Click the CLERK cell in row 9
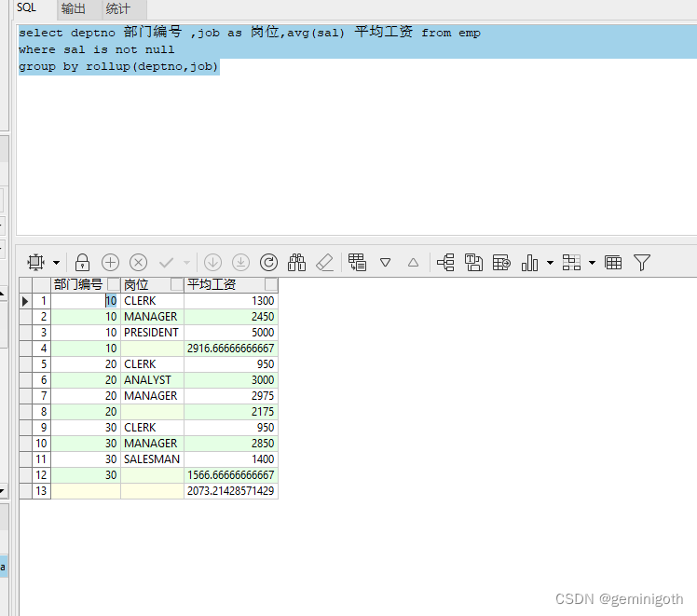The image size is (697, 616). pyautogui.click(x=152, y=428)
